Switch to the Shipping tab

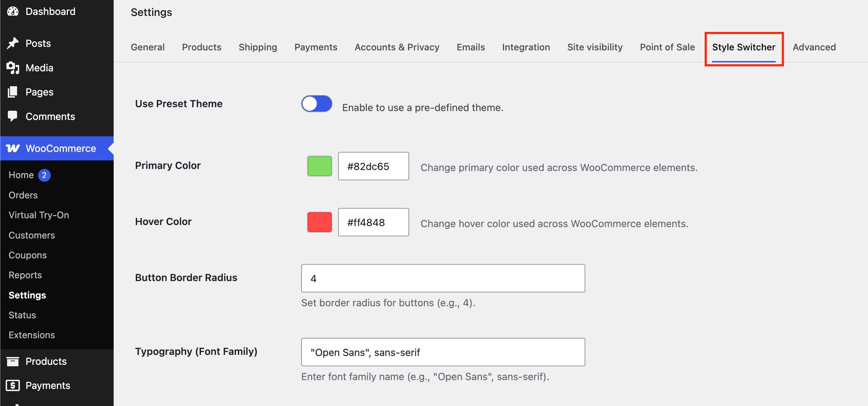(258, 47)
